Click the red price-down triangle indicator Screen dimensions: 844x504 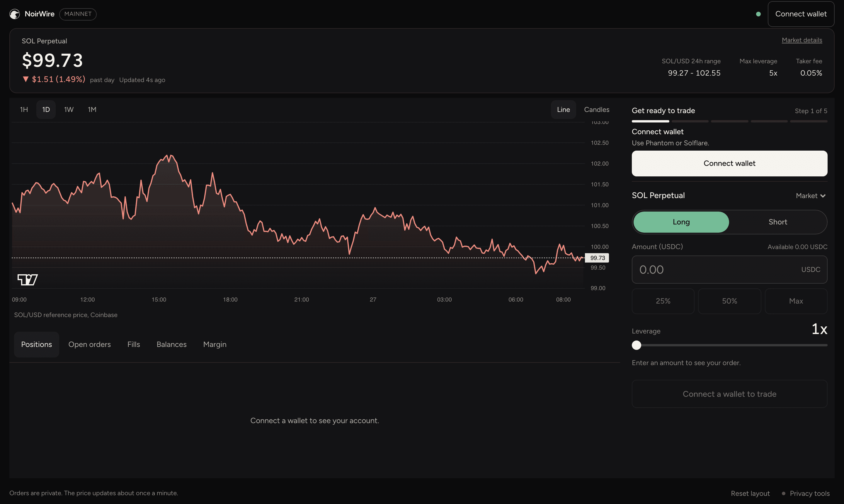coord(25,79)
